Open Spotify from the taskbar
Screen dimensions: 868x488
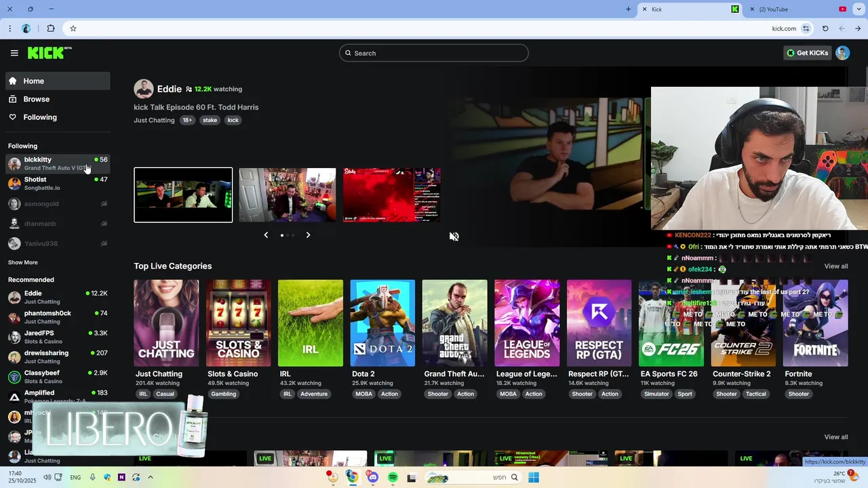coord(393,478)
